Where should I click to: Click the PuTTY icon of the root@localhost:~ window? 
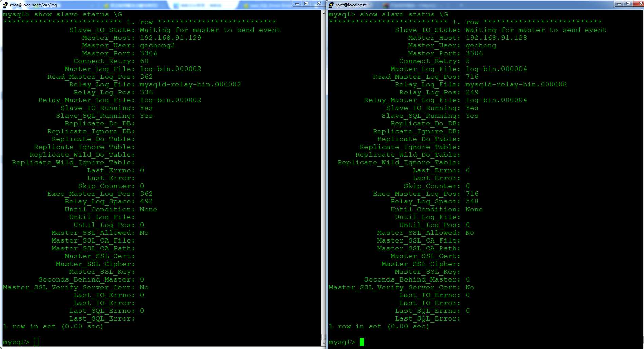(x=331, y=5)
